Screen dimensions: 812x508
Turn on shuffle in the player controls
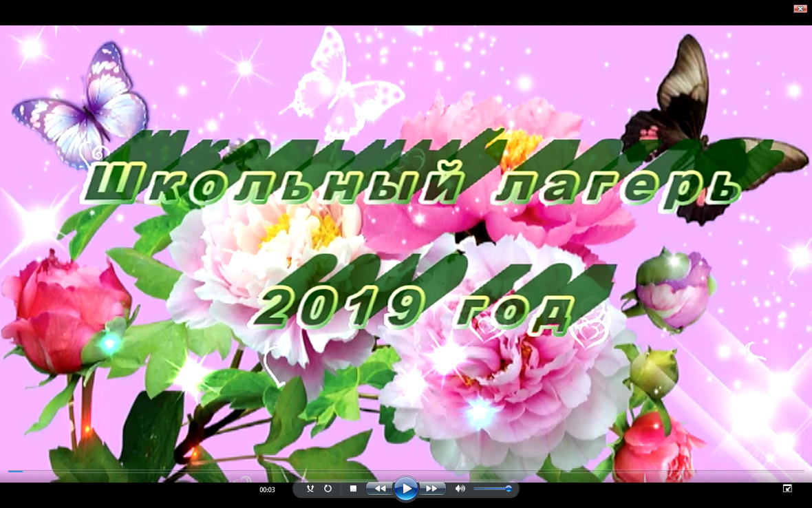click(x=310, y=488)
